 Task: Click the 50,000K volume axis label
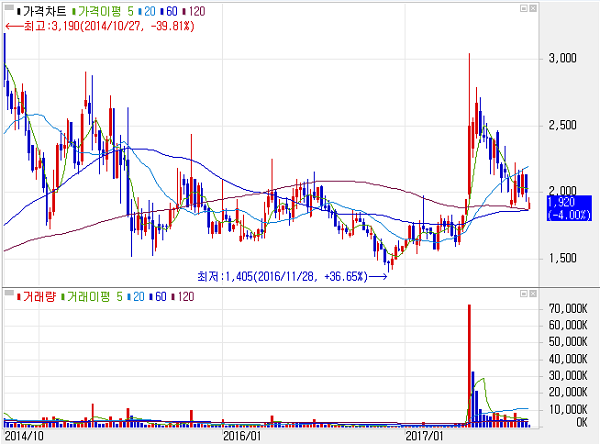568,342
